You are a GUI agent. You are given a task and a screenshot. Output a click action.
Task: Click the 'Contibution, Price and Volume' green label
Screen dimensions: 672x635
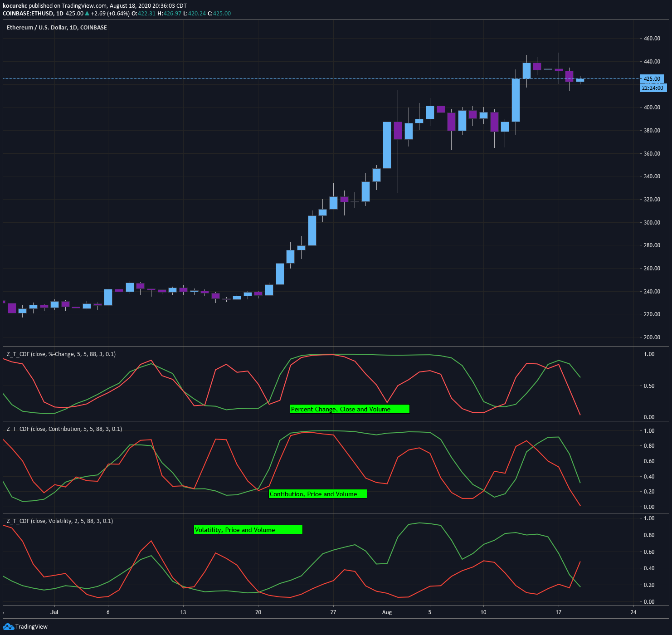click(318, 494)
